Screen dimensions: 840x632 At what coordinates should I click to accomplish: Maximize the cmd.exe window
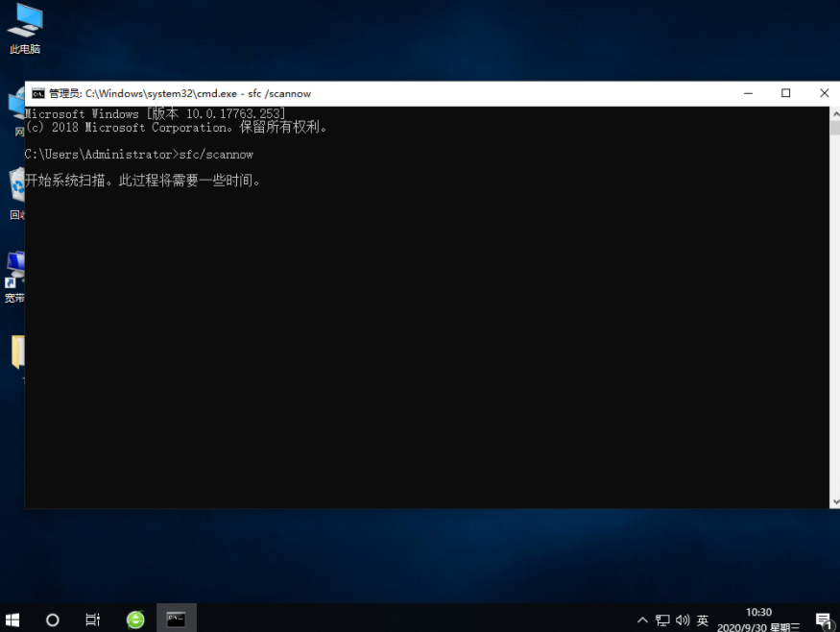coord(785,93)
